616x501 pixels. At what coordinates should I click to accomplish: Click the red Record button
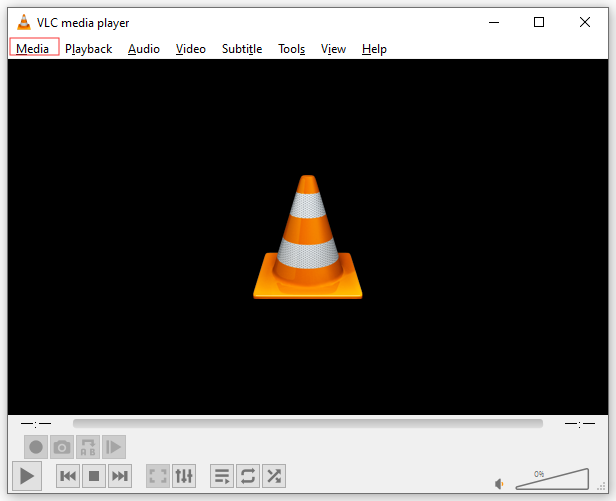(x=36, y=447)
